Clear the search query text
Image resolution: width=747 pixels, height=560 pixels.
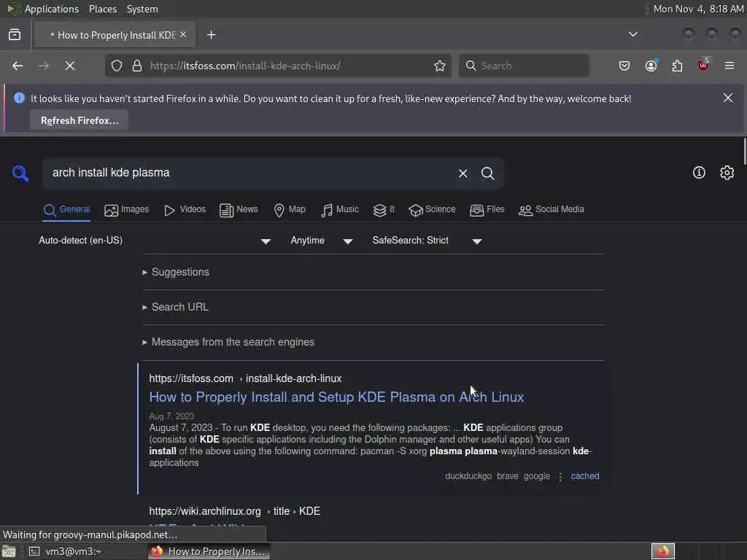462,174
